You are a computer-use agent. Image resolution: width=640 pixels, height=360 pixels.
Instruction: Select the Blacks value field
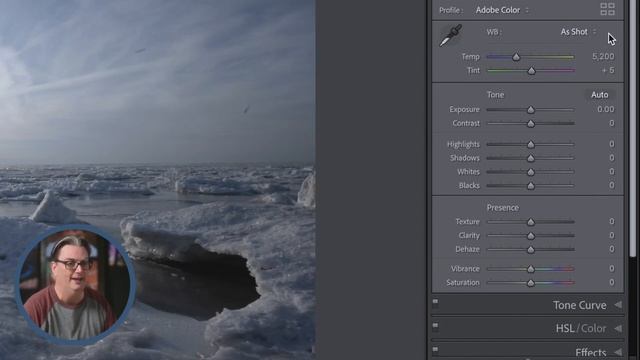pos(611,186)
